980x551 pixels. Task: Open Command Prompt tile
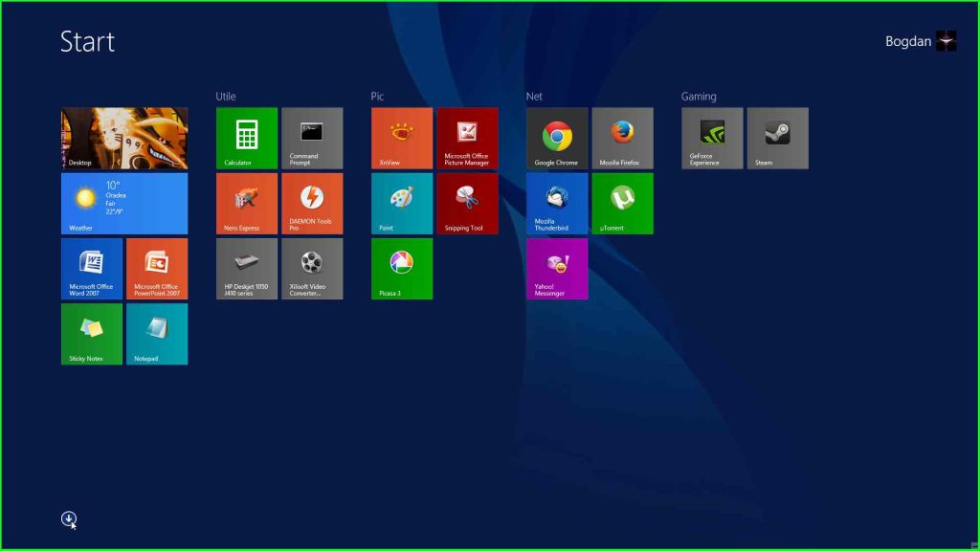(x=312, y=138)
